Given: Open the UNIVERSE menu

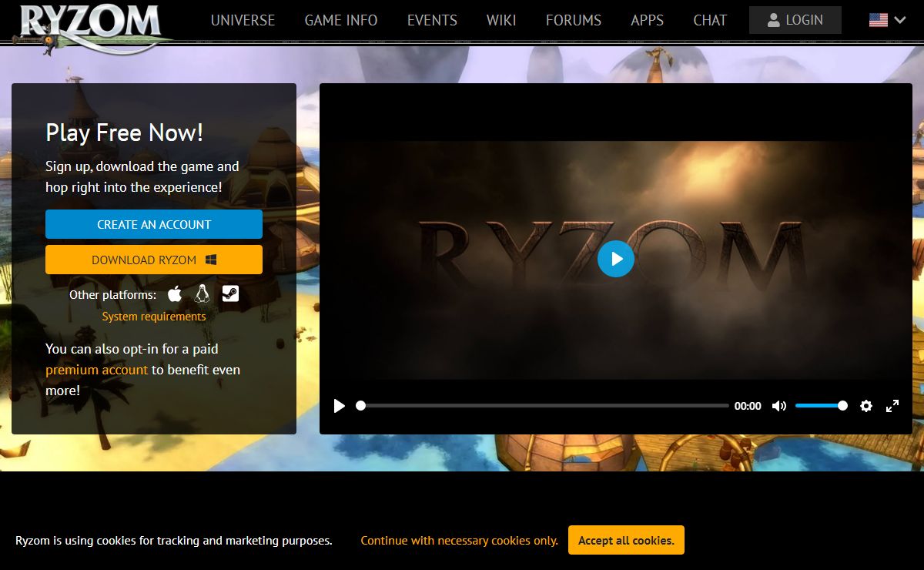Looking at the screenshot, I should coord(243,21).
